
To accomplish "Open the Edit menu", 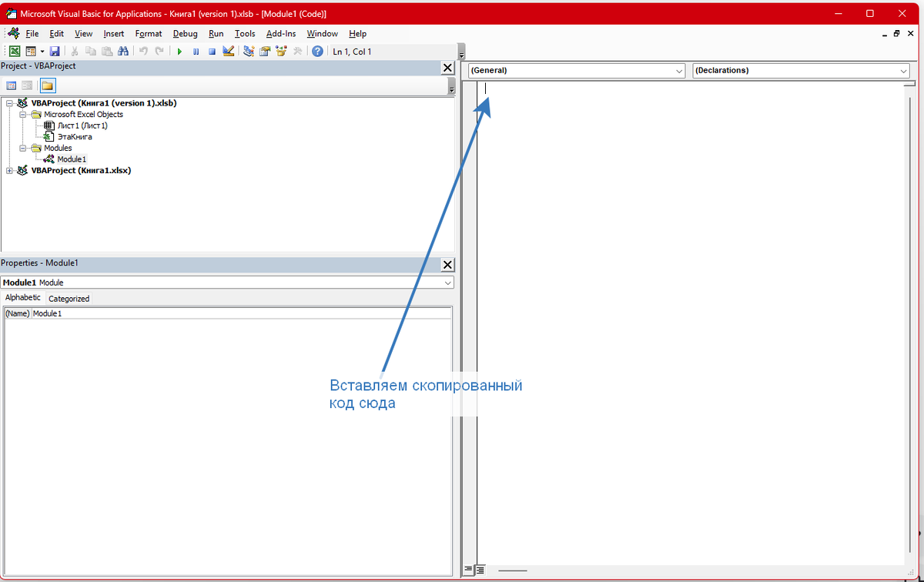I will pos(56,34).
